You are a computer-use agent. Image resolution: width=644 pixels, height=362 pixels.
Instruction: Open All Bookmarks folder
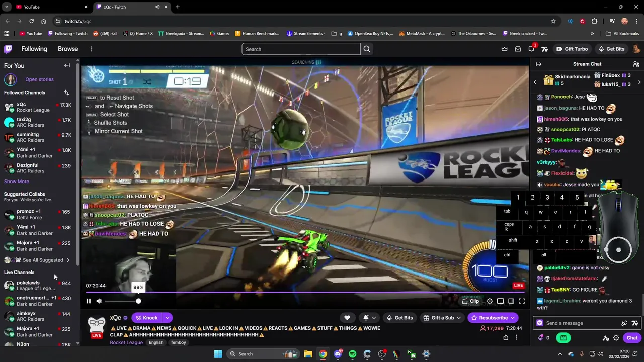(622, 34)
